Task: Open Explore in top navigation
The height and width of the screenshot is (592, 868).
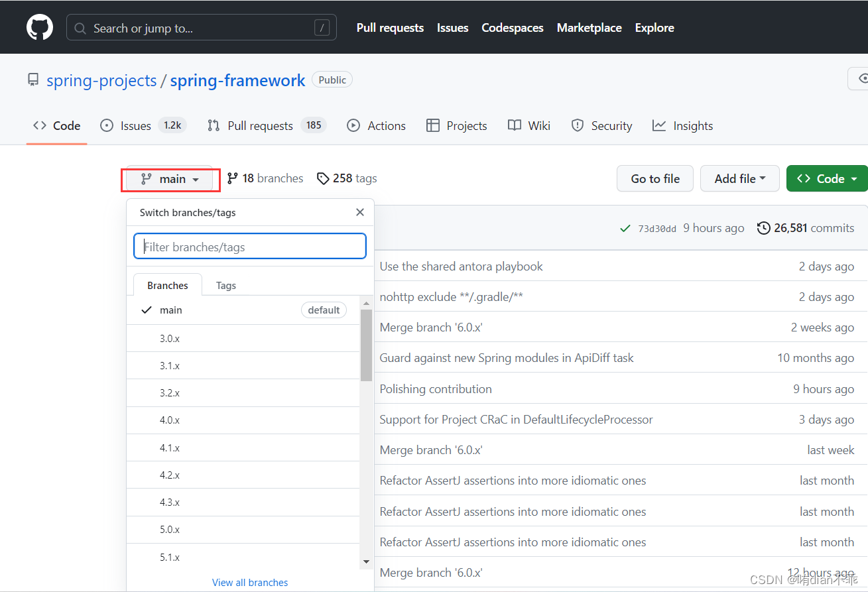Action: 654,28
